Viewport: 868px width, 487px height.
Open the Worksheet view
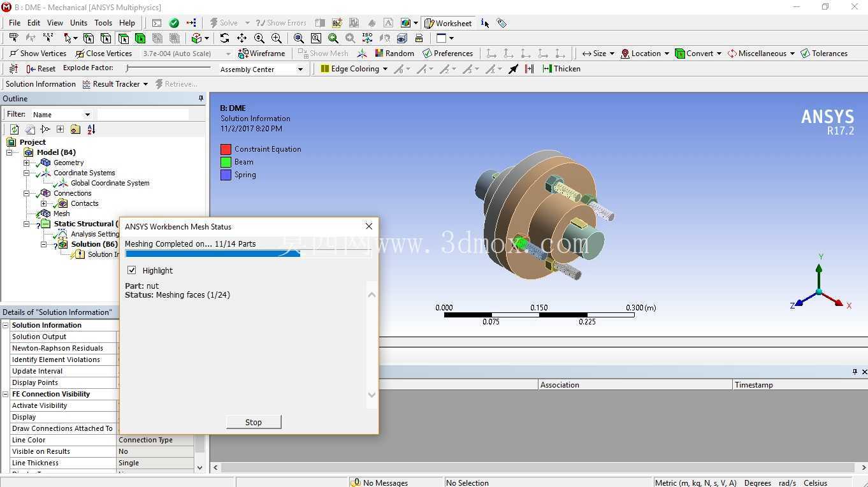click(448, 23)
